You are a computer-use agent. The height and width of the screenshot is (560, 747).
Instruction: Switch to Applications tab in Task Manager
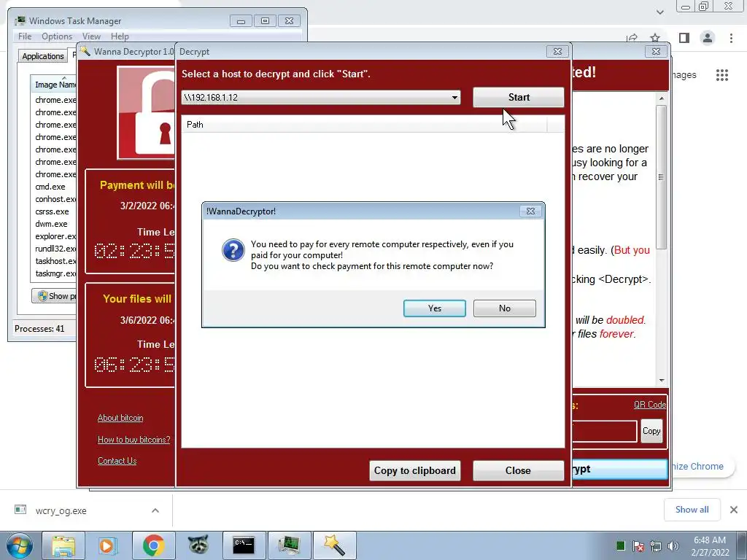43,55
